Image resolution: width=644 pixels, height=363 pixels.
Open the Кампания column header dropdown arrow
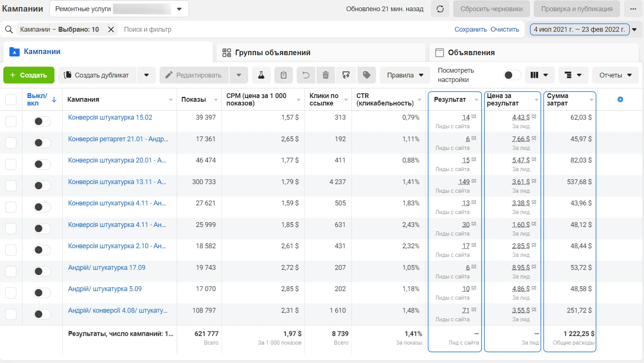coord(171,100)
